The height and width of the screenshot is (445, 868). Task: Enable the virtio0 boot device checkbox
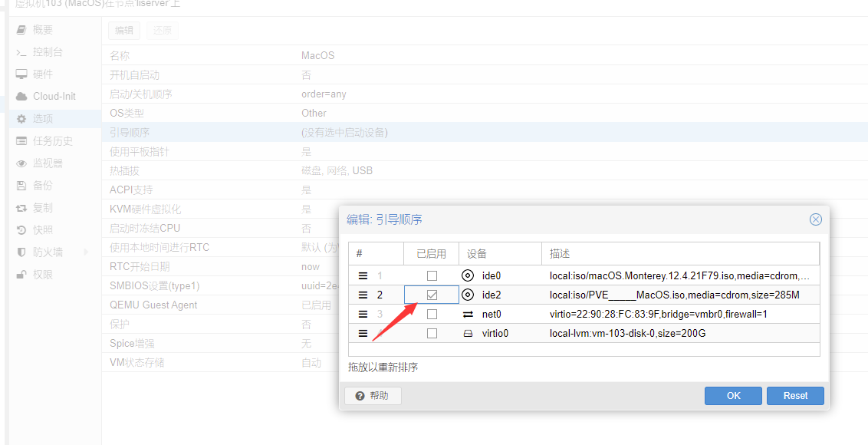coord(432,334)
